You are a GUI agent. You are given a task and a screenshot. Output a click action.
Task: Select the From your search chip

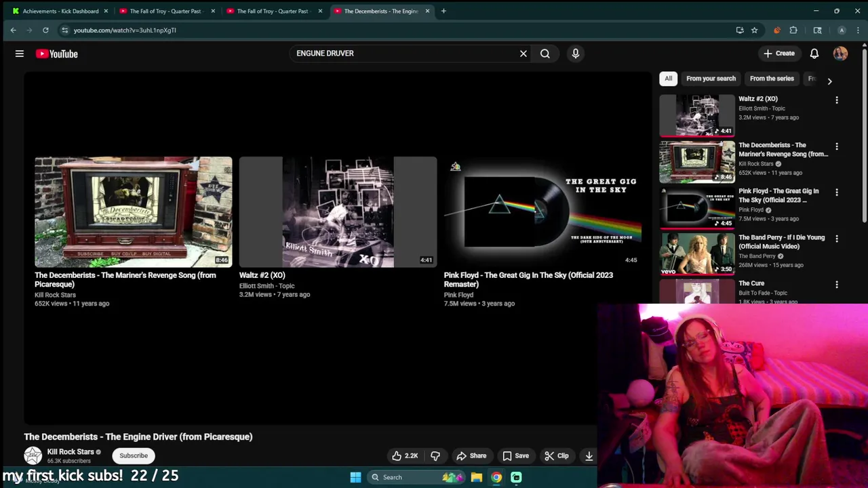tap(711, 79)
